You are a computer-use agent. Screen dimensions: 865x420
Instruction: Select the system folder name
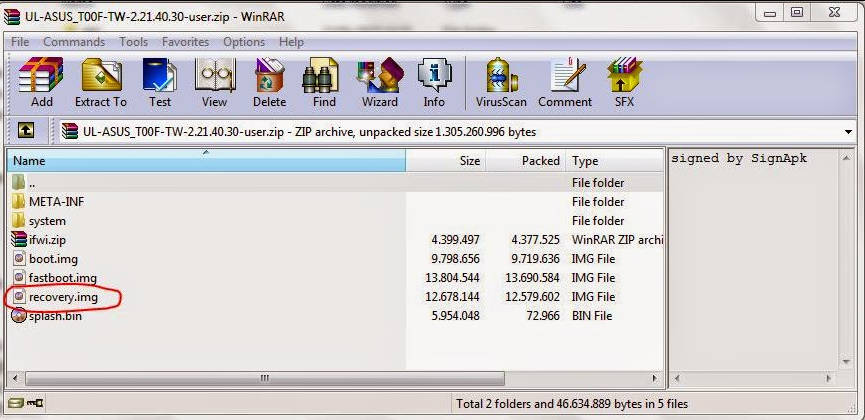tap(47, 221)
